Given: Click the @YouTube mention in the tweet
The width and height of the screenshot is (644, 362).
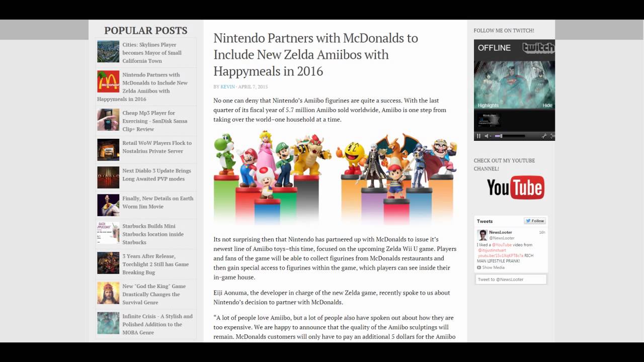Looking at the screenshot, I should [x=502, y=245].
